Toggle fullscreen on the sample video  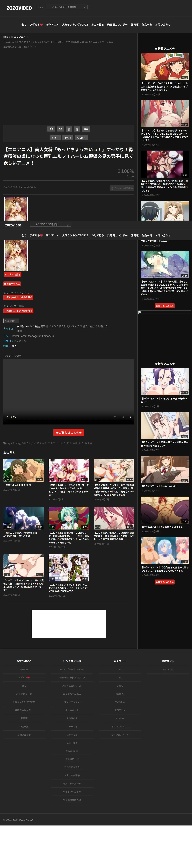click(x=123, y=417)
